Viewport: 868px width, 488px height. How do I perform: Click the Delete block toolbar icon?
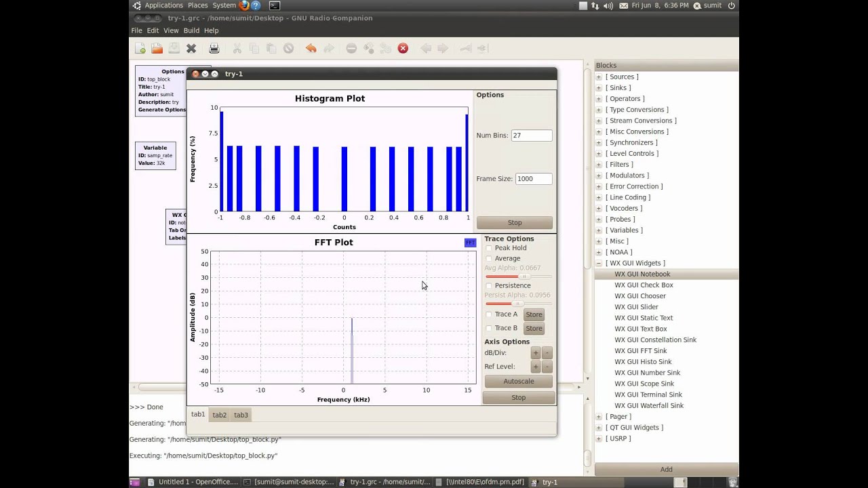point(288,48)
